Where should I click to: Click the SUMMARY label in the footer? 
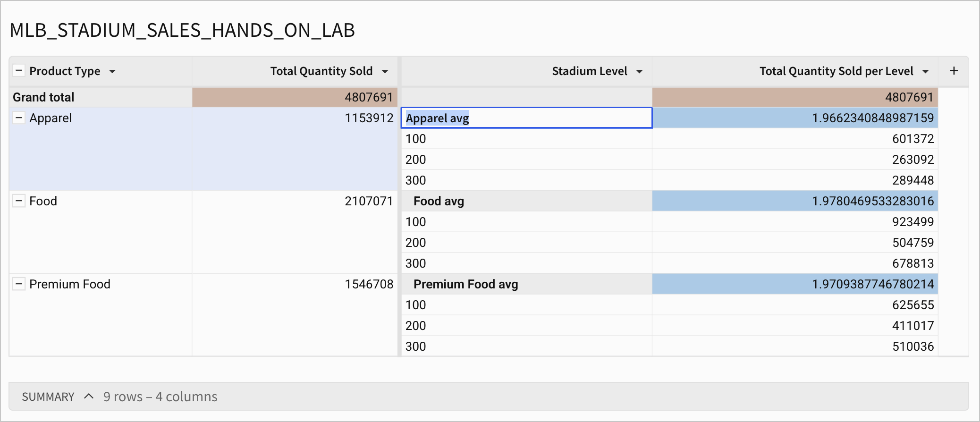[48, 397]
